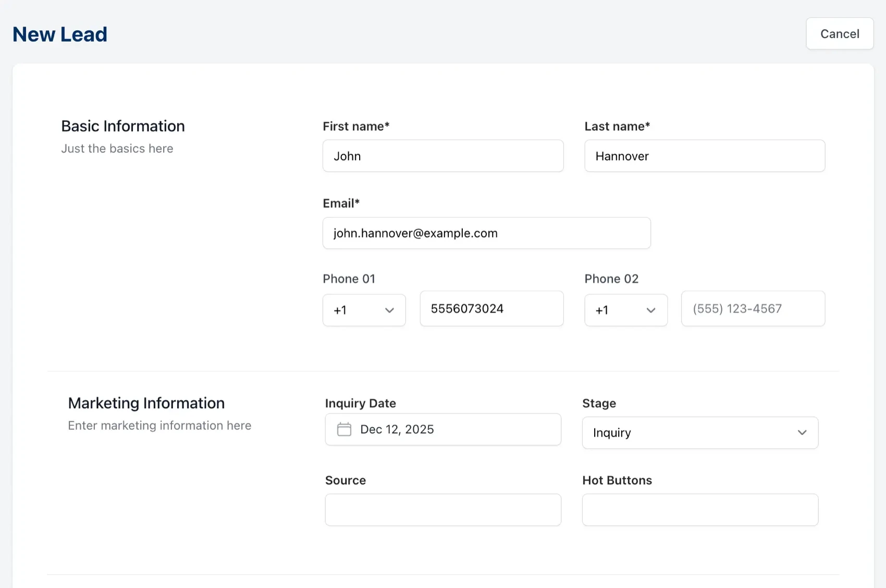Click the Phone 01 field label
This screenshot has width=886, height=588.
[x=349, y=279]
